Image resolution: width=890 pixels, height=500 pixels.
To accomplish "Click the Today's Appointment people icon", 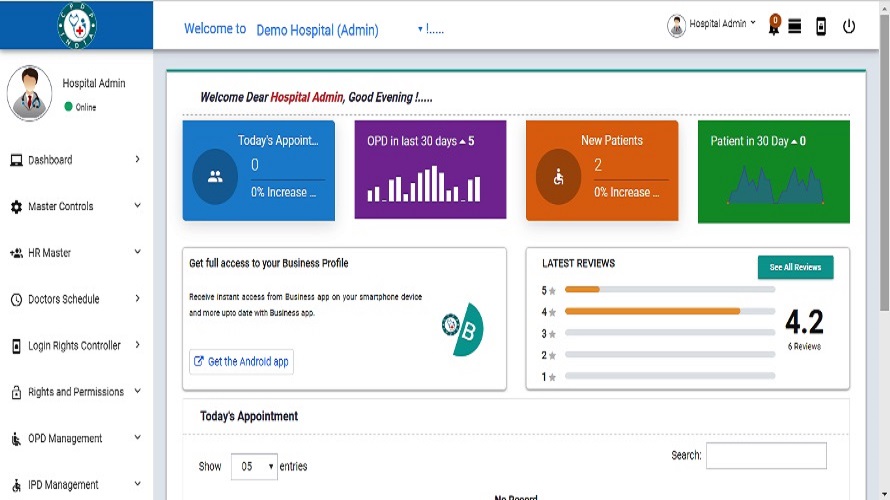I will pyautogui.click(x=215, y=176).
